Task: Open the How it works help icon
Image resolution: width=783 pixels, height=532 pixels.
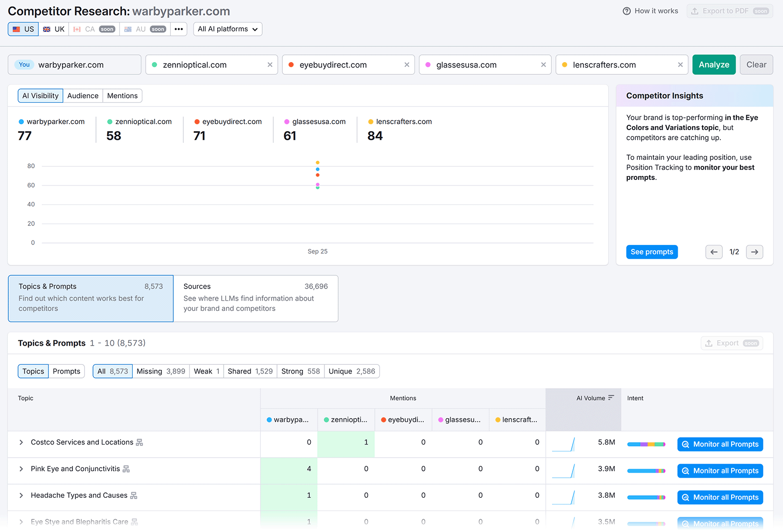Action: [x=626, y=11]
